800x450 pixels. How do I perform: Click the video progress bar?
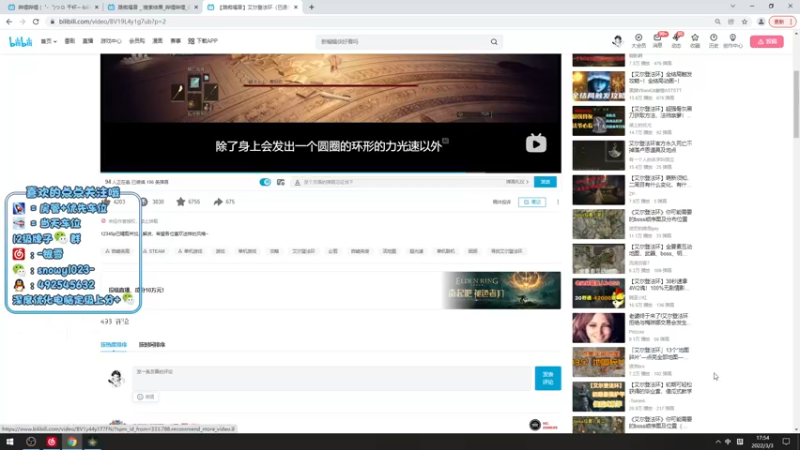coord(331,172)
